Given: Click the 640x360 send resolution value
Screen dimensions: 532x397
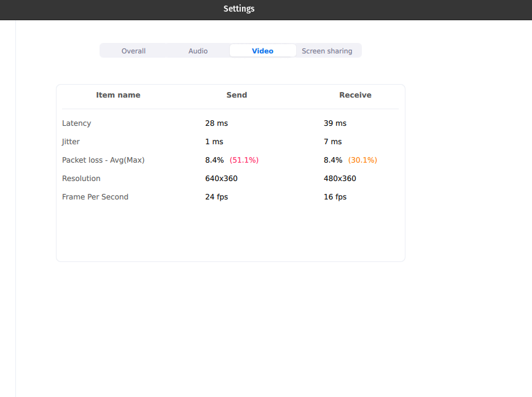Looking at the screenshot, I should click(x=221, y=179).
